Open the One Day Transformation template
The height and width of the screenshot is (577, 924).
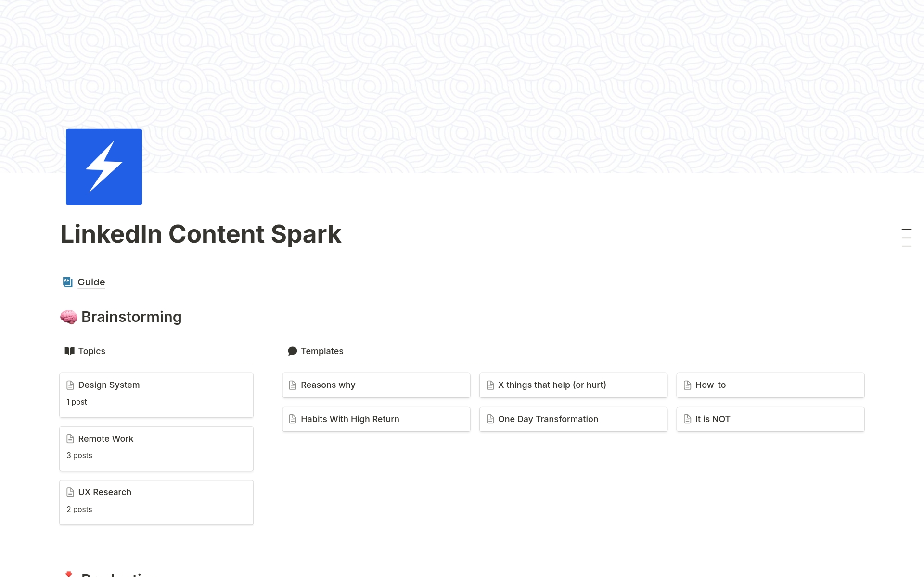click(x=548, y=419)
